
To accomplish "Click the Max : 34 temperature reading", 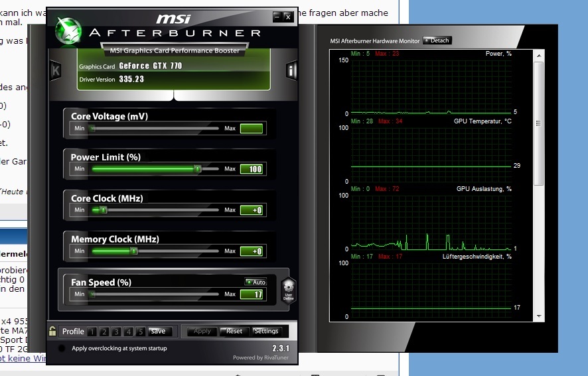I will (x=390, y=121).
